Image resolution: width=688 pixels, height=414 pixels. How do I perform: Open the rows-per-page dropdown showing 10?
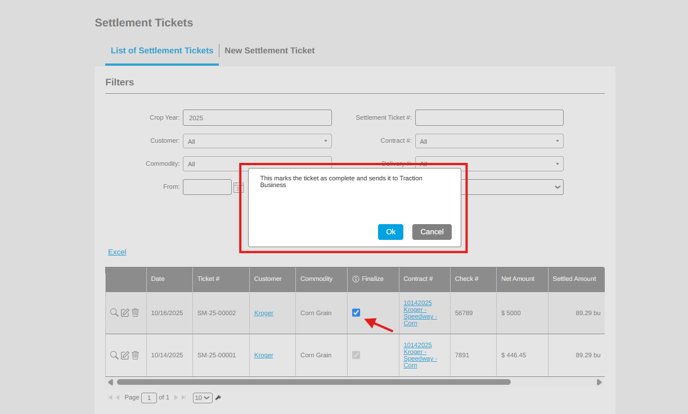click(202, 398)
